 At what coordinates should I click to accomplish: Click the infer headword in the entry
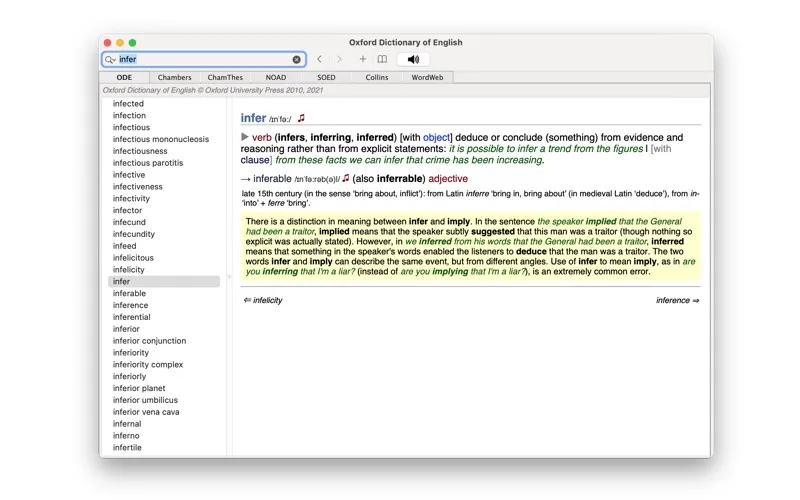254,118
